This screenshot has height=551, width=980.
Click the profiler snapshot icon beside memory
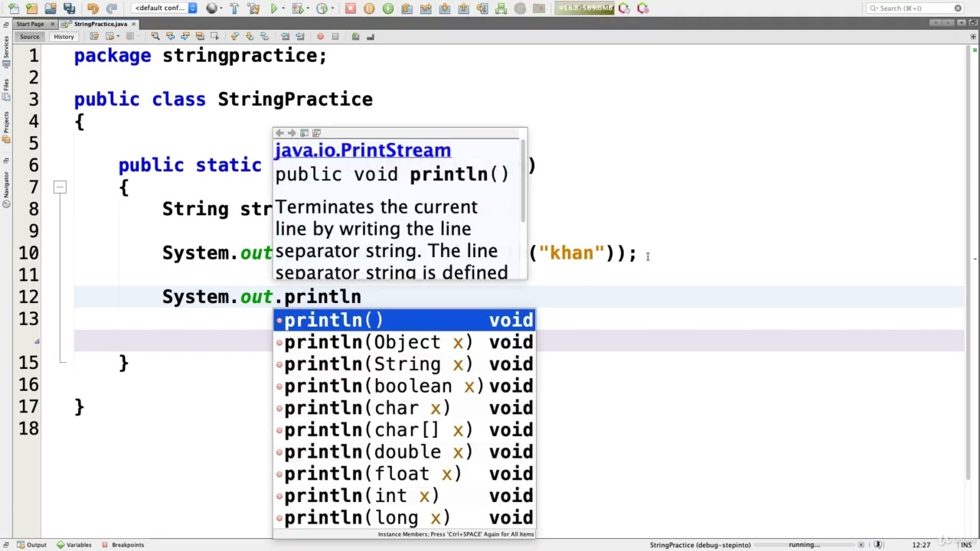tap(624, 8)
